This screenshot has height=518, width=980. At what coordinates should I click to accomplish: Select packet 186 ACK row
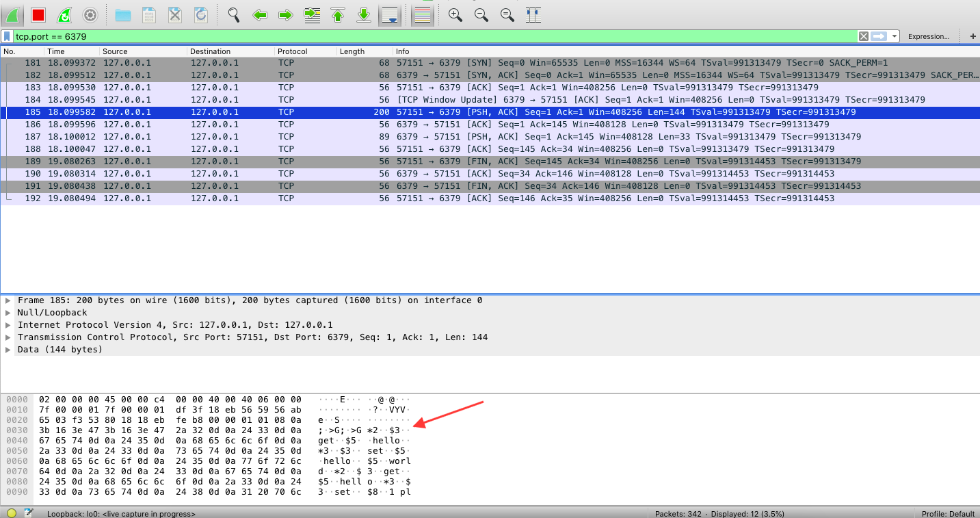490,125
